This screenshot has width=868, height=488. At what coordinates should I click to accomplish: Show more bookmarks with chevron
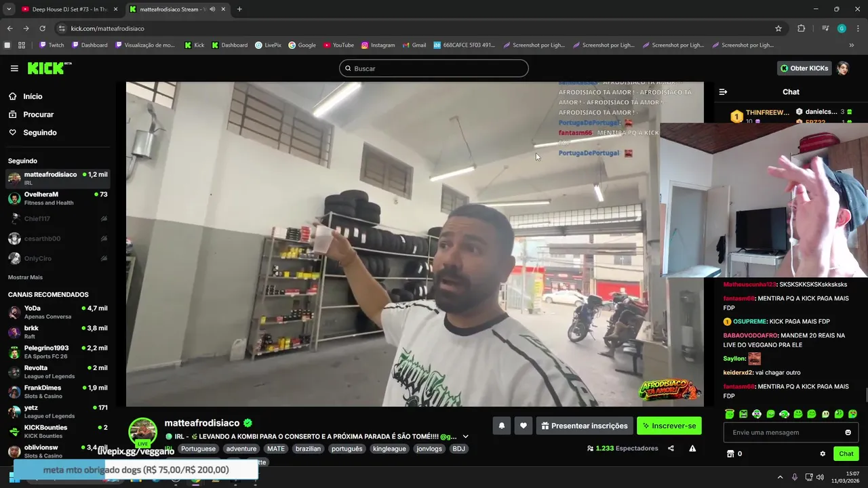[852, 45]
